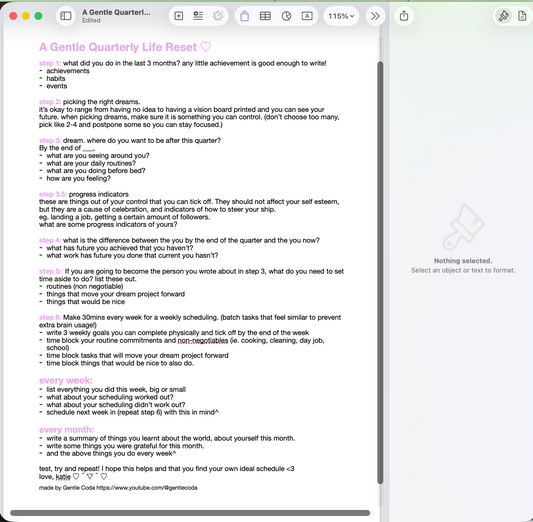The width and height of the screenshot is (533, 522).
Task: Open the Insert menu icon
Action: point(198,16)
